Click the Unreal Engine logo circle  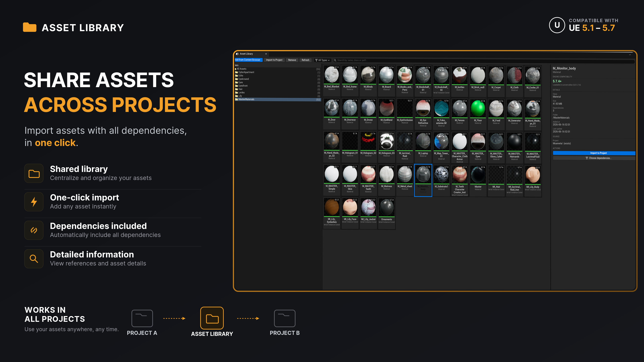click(x=557, y=25)
